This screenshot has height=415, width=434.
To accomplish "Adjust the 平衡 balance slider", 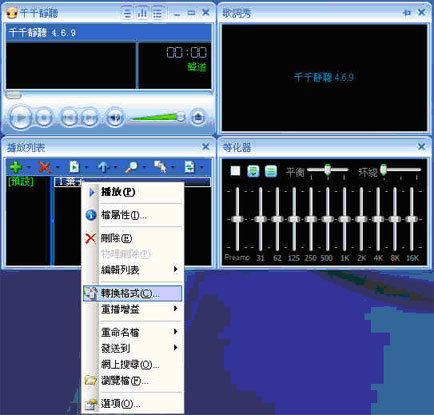I will tap(328, 170).
